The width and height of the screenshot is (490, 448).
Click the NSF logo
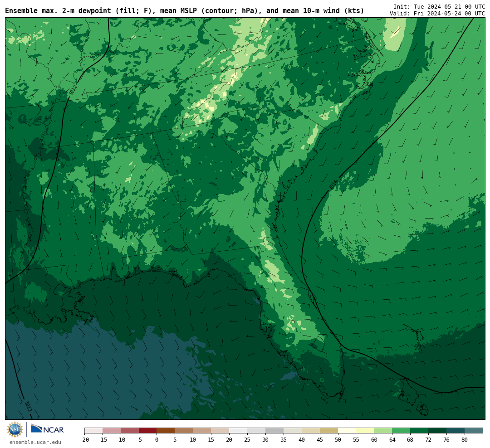tap(15, 429)
